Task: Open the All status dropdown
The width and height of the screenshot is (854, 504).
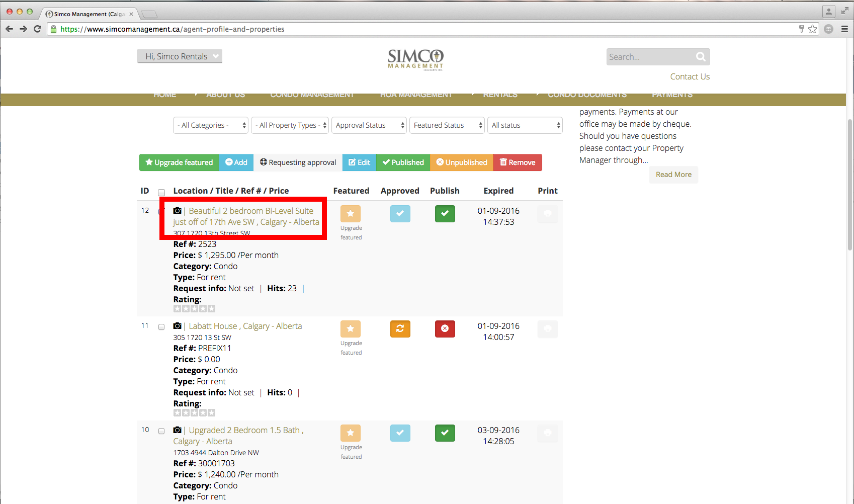Action: coord(525,125)
